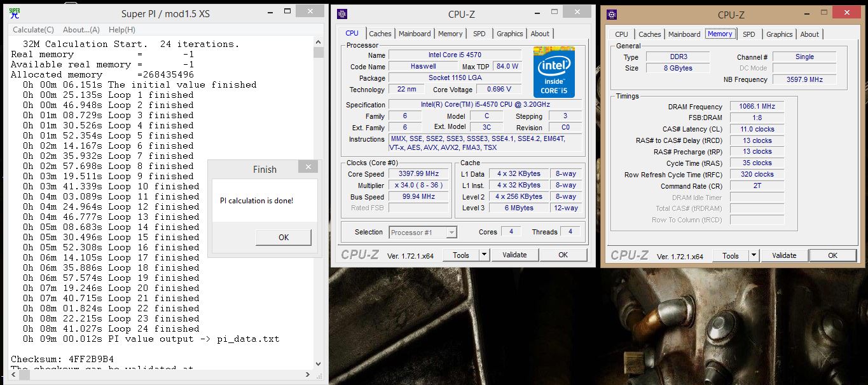
Task: Switch to About tab in the Memory window
Action: coord(809,34)
